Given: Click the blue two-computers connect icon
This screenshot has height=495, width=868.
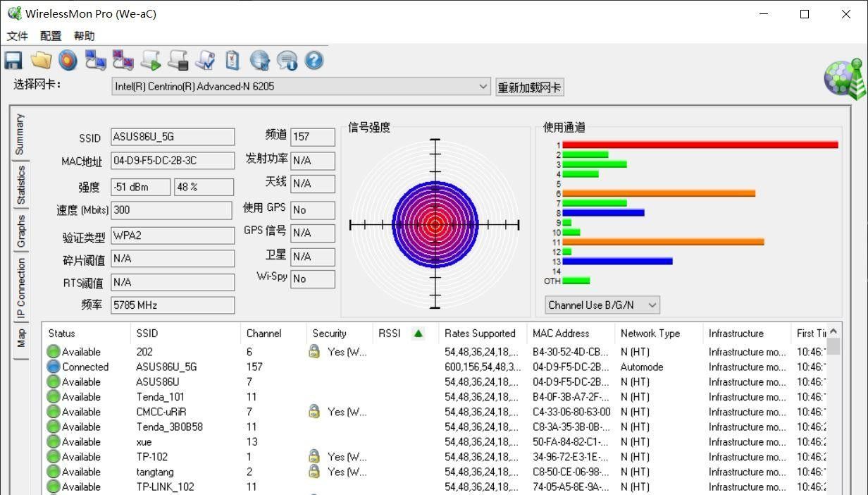Looking at the screenshot, I should (95, 61).
